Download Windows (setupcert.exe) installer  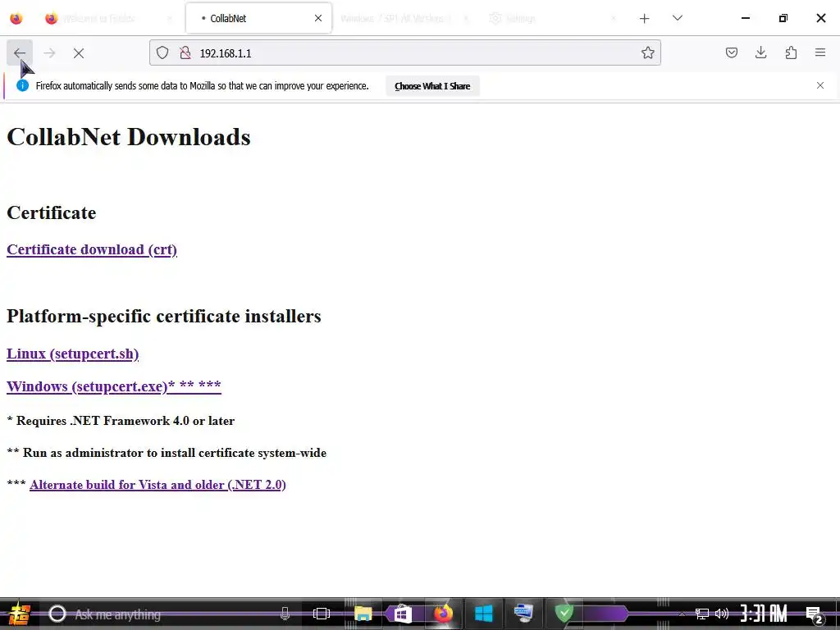[x=113, y=386]
